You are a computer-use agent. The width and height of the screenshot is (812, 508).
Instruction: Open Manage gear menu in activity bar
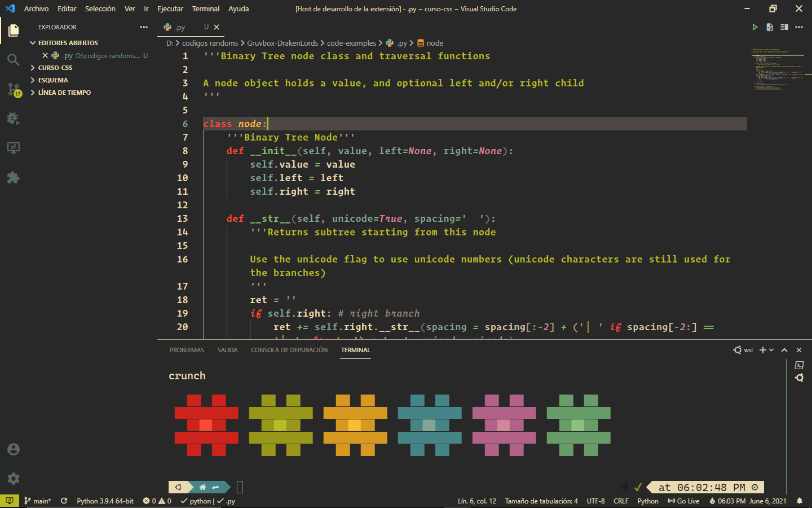[14, 479]
